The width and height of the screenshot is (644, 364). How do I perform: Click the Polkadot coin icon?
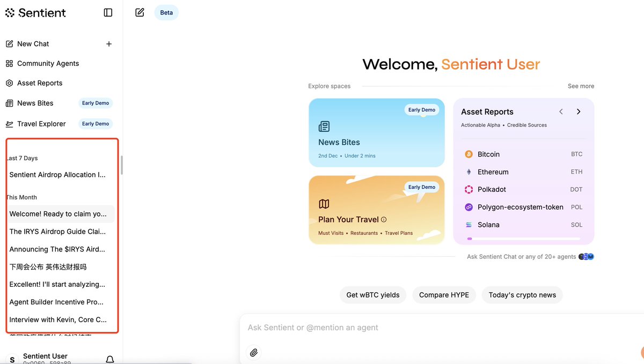[x=468, y=189]
